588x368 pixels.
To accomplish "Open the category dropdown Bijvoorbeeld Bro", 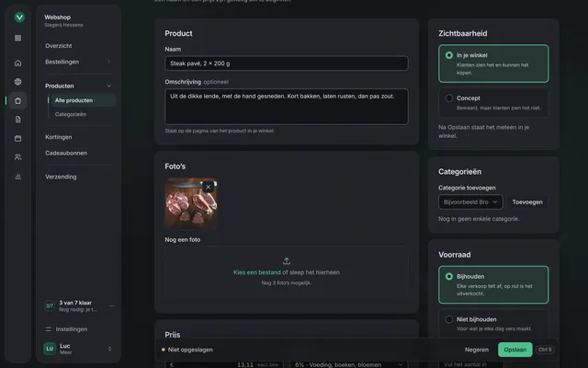I will (470, 202).
